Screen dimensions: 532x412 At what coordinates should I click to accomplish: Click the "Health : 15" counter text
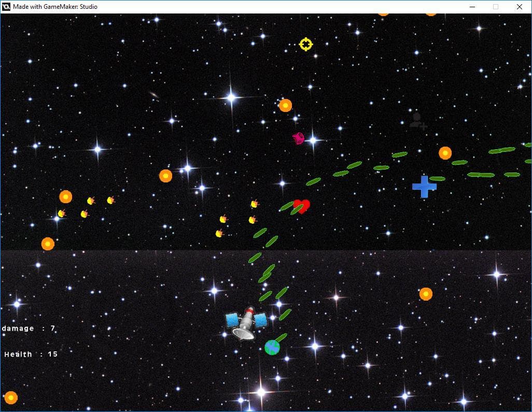coord(31,354)
